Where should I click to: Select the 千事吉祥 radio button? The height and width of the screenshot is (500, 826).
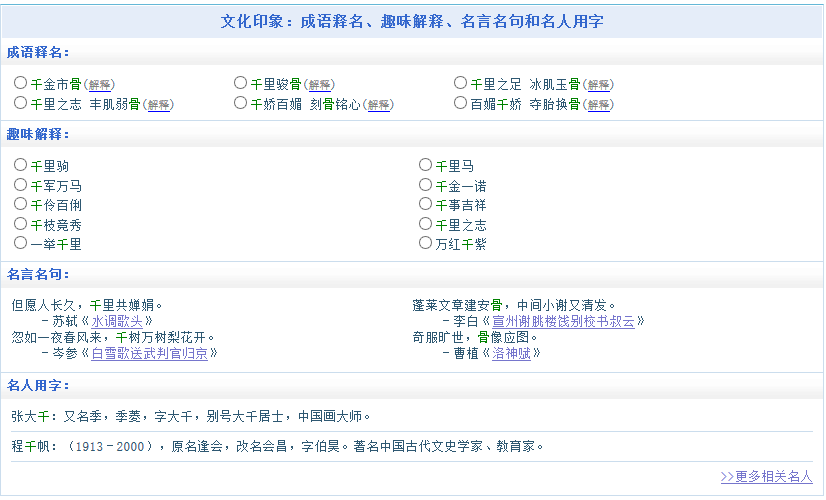coord(425,204)
